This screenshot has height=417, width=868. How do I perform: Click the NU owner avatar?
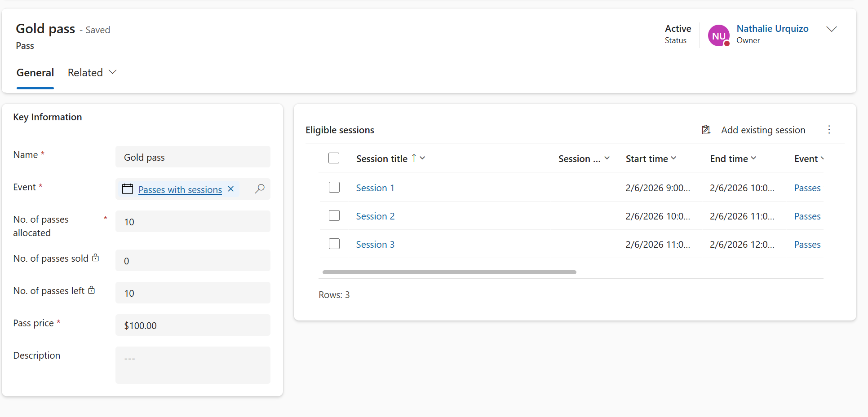tap(718, 35)
